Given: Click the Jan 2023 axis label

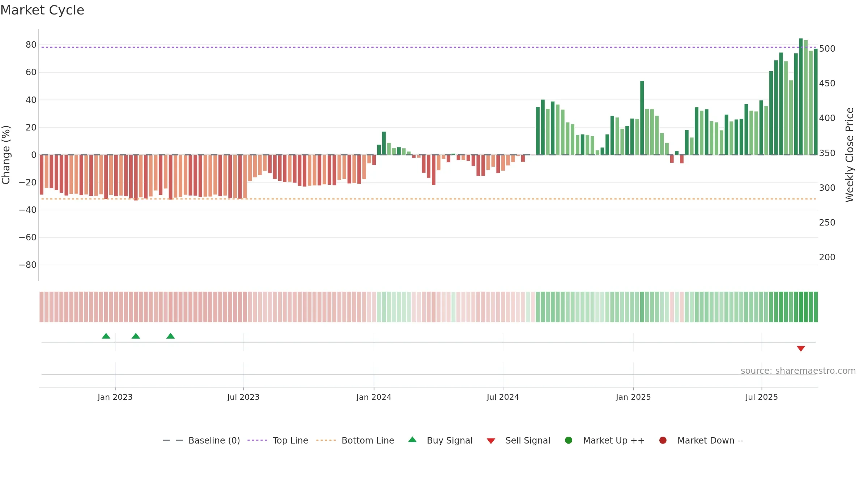Looking at the screenshot, I should pyautogui.click(x=115, y=397).
